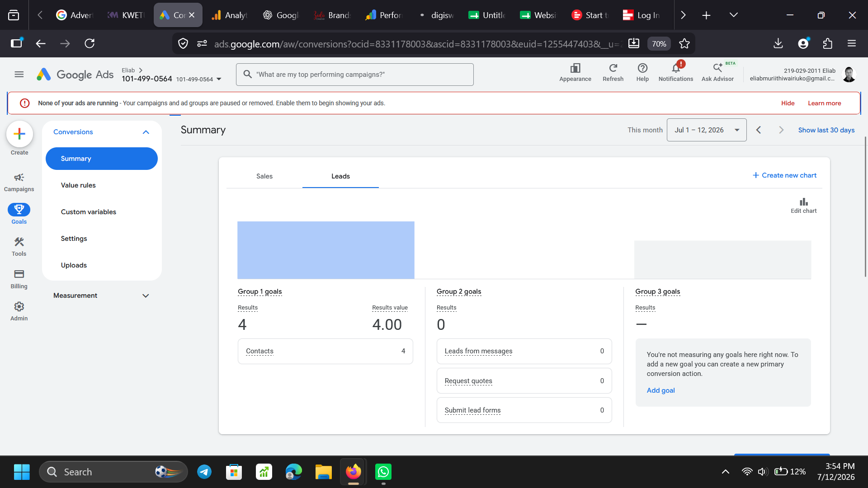Open WhatsApp from the taskbar
The image size is (868, 488).
tap(383, 472)
